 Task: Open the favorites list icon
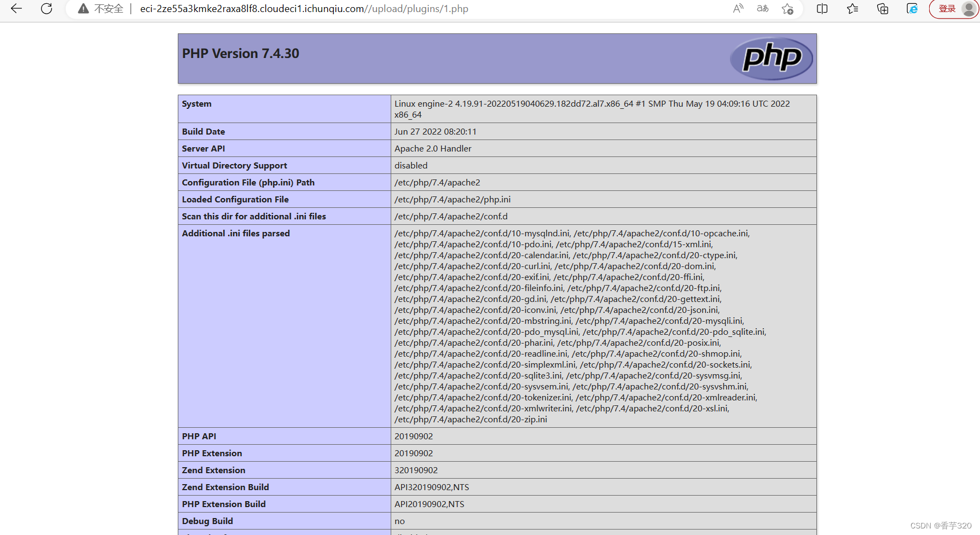pos(853,9)
